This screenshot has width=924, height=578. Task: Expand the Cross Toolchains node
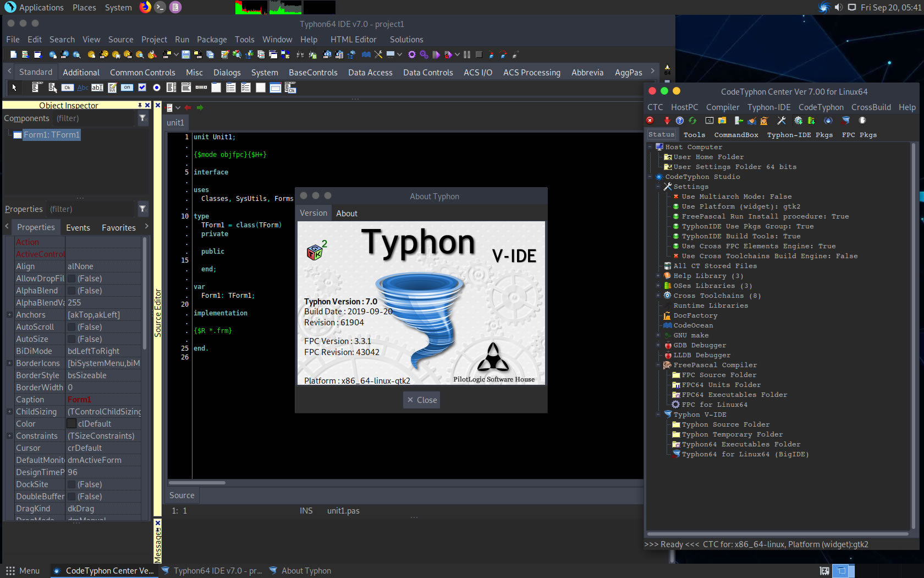(658, 296)
